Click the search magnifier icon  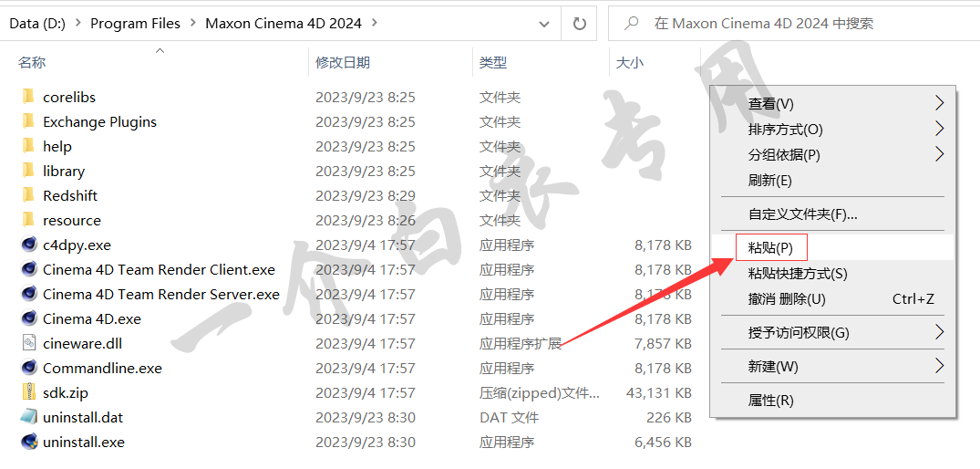[632, 24]
